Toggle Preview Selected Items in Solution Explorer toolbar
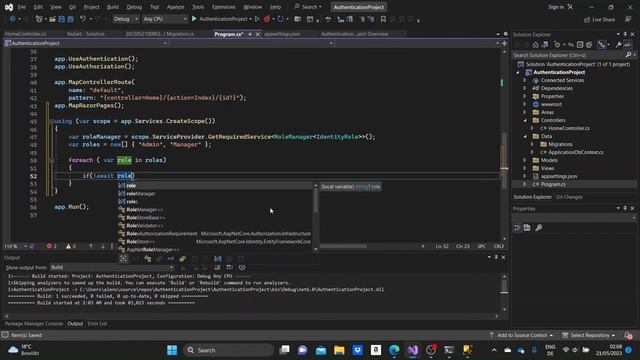 (627, 45)
